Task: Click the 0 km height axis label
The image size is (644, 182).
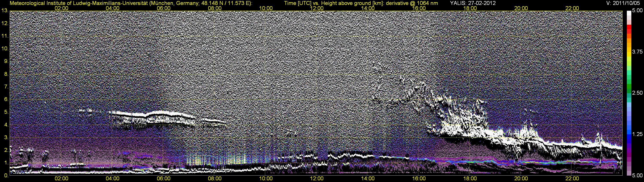Action: coord(6,176)
